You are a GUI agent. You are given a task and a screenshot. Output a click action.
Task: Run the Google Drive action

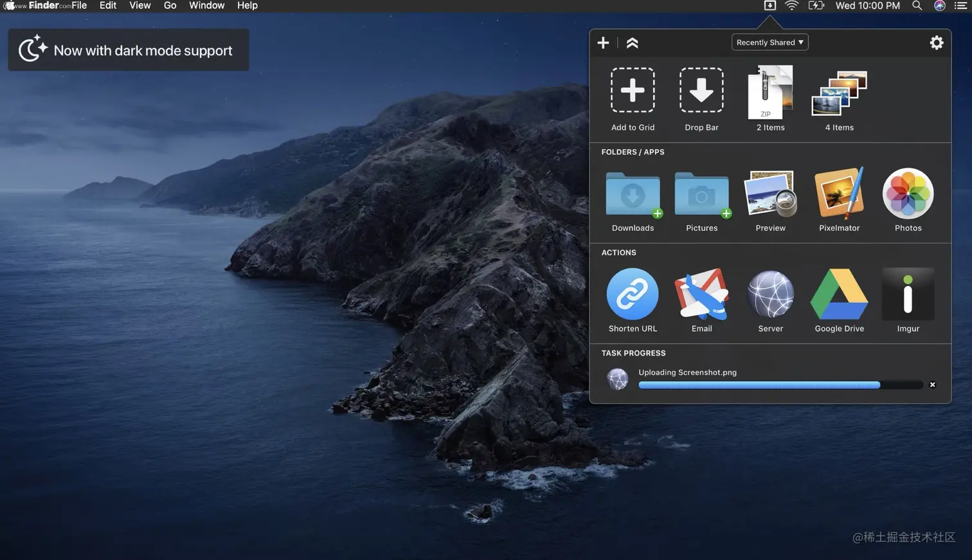pos(839,294)
